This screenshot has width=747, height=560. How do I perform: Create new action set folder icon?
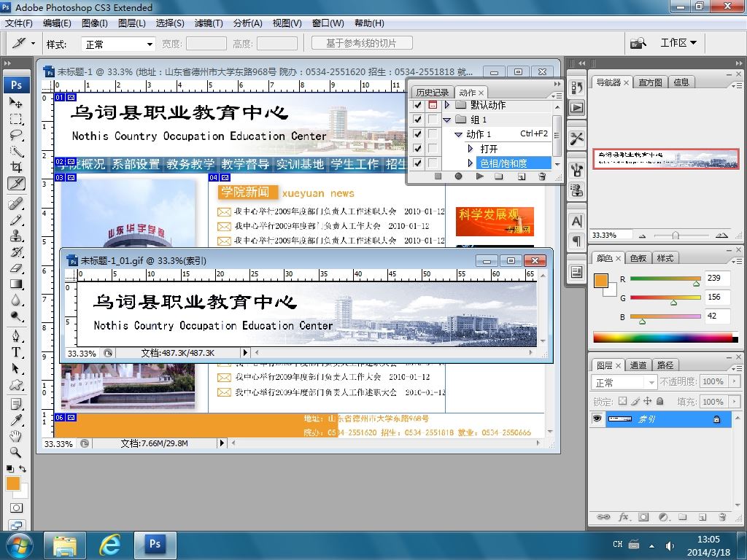[x=499, y=176]
